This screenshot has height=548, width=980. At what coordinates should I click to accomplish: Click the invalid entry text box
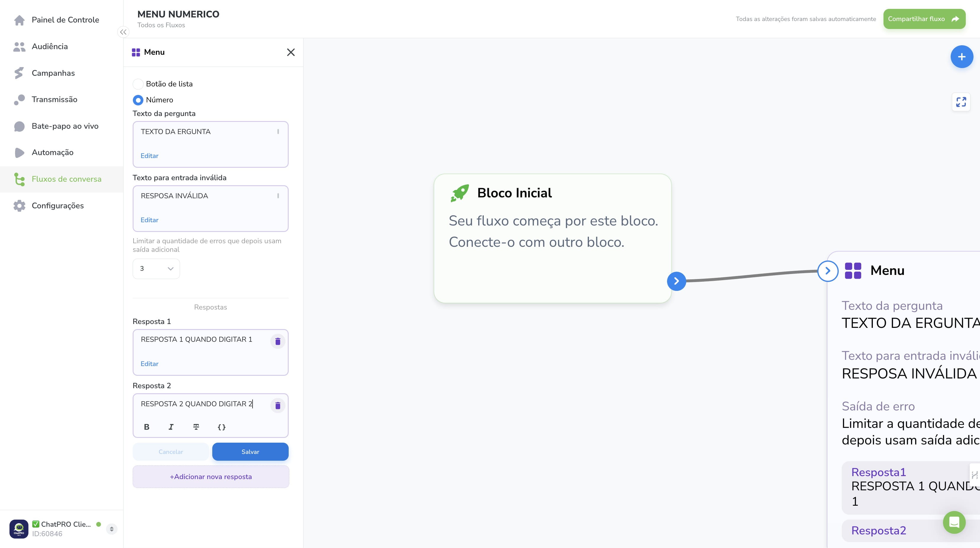click(x=211, y=209)
